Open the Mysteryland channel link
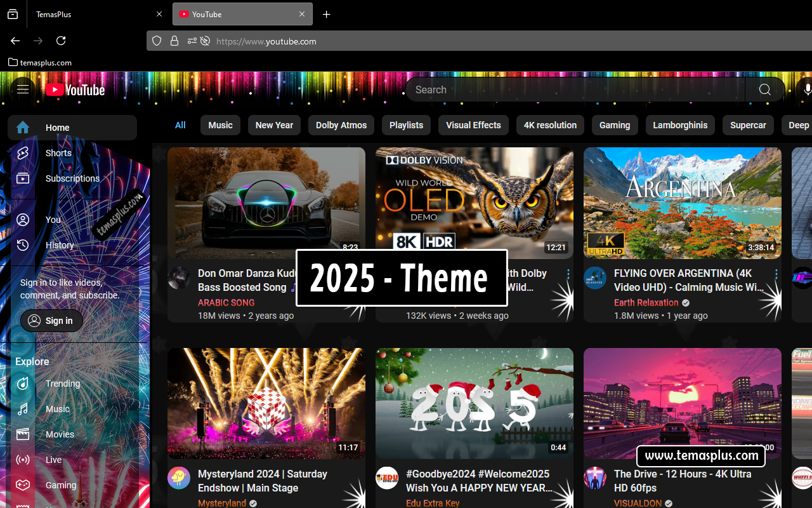 (x=222, y=503)
